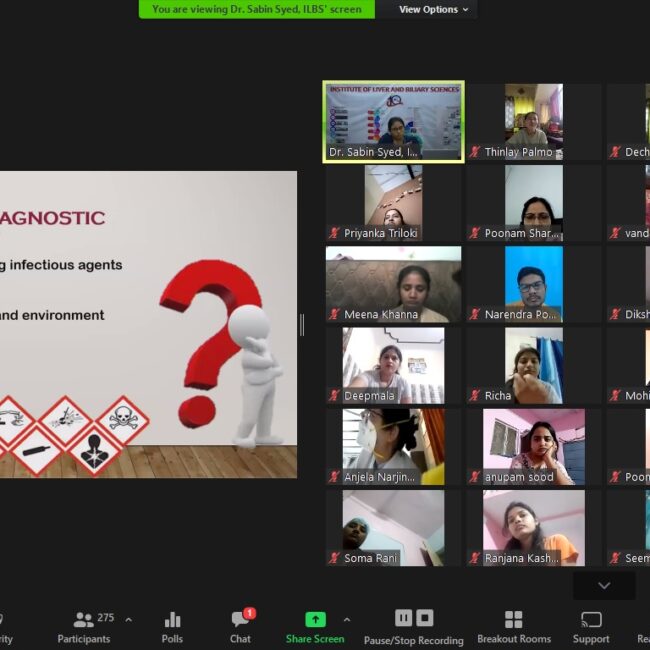Click the Support icon in toolbar
This screenshot has width=650, height=650.
click(x=591, y=626)
